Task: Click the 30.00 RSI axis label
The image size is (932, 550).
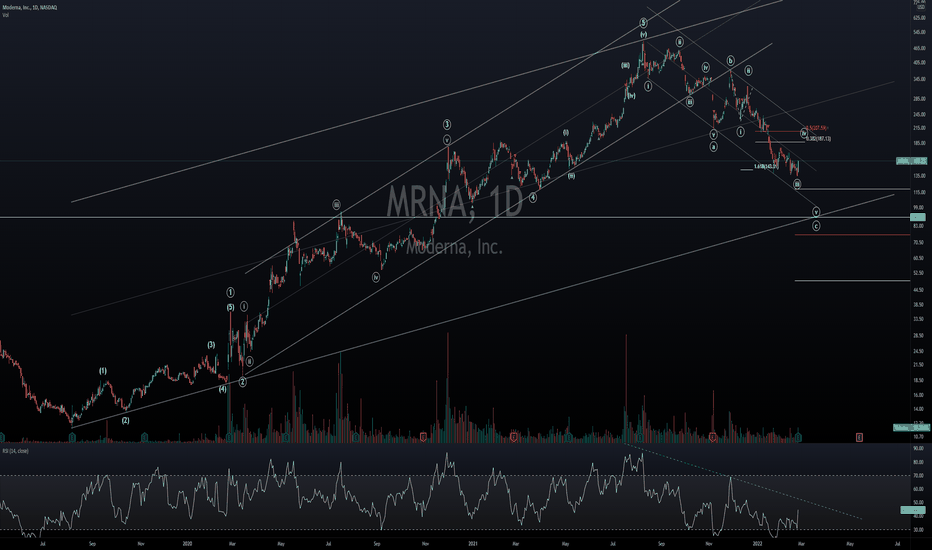Action: [x=918, y=530]
